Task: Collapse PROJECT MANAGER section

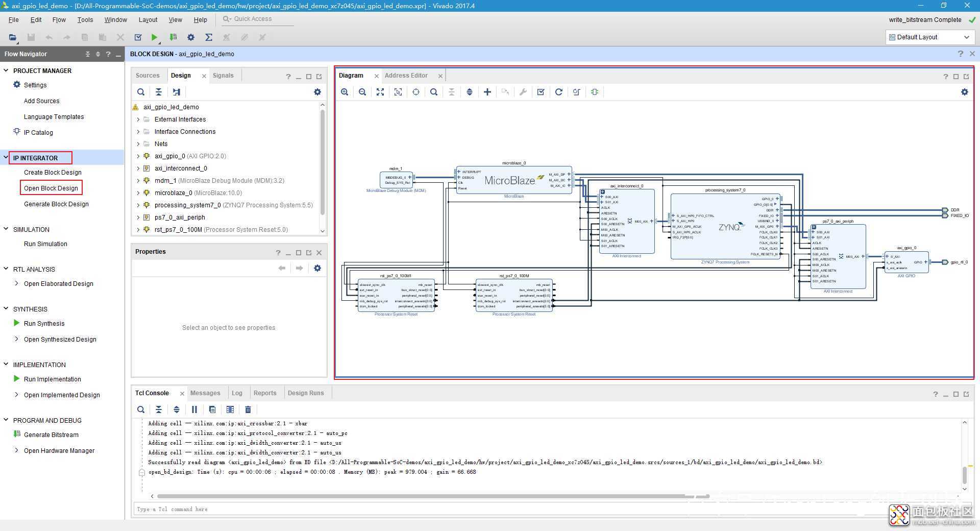Action: point(6,70)
